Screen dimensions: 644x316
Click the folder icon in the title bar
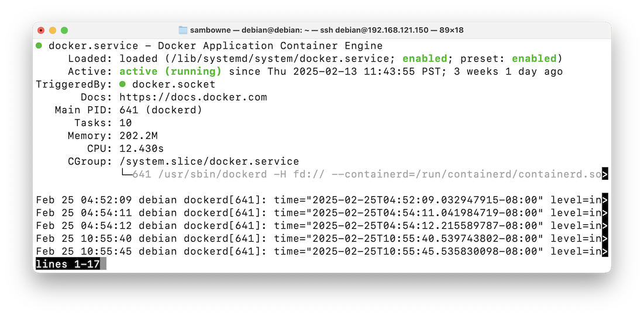pos(183,30)
